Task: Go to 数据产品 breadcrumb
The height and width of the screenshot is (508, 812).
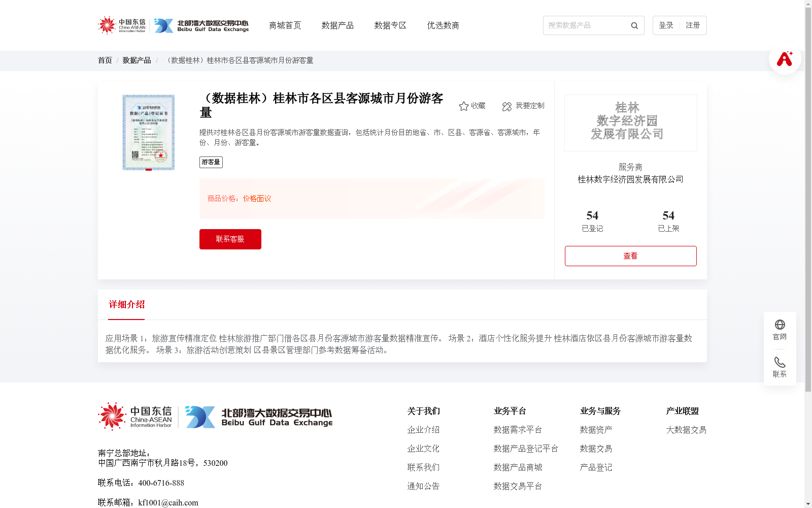Action: pyautogui.click(x=137, y=60)
